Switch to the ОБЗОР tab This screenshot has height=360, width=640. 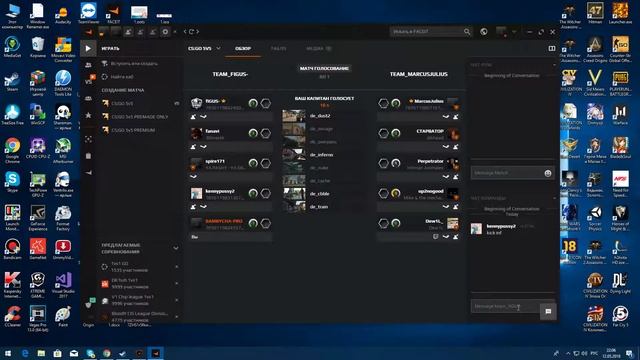pos(243,49)
